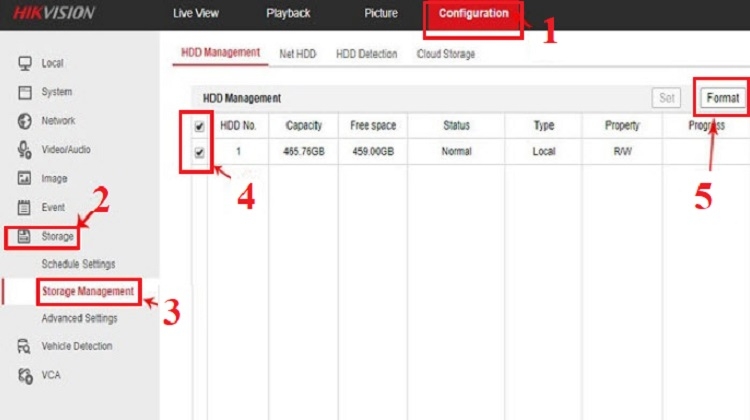Image resolution: width=750 pixels, height=420 pixels.
Task: Click the Capacity column header
Action: tap(304, 126)
